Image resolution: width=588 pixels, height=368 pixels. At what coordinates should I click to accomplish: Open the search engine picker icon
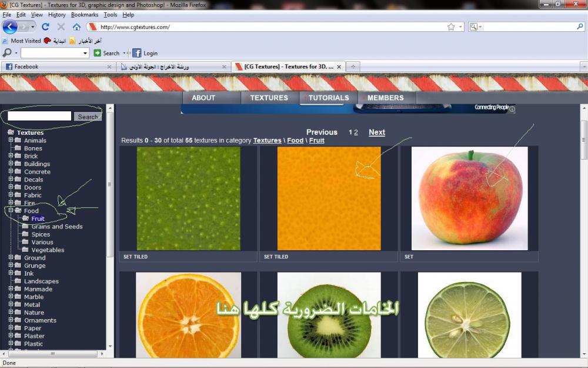[473, 27]
